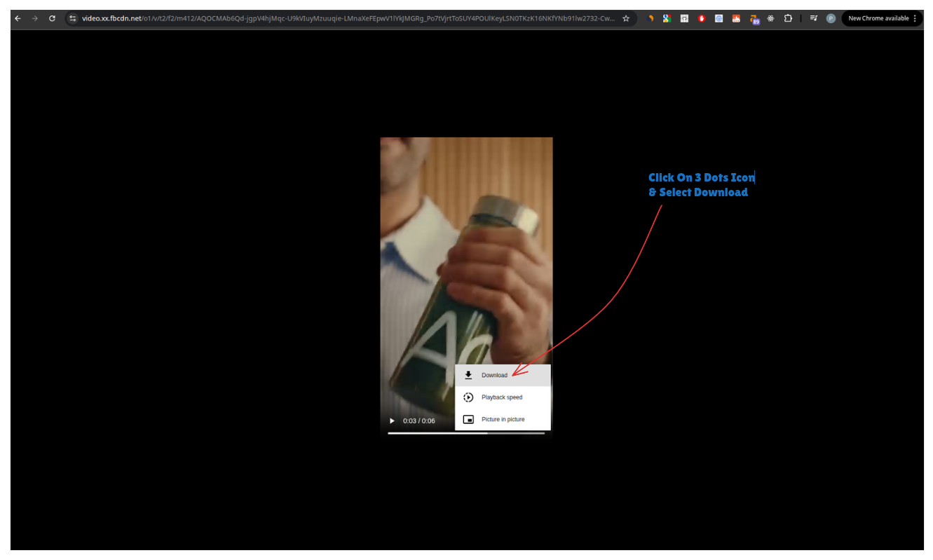Bookmark the page via the star icon
Image resolution: width=933 pixels, height=560 pixels.
click(625, 19)
